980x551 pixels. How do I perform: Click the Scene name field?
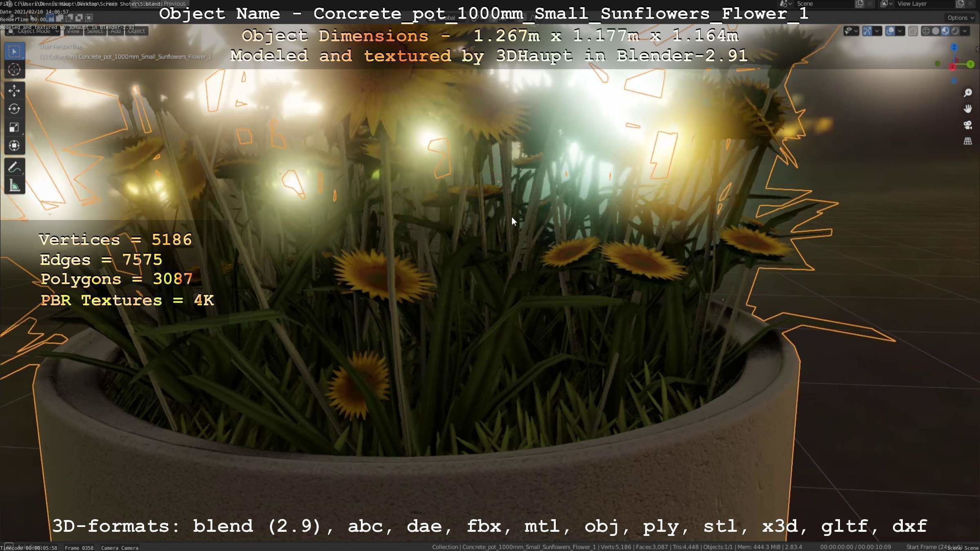point(824,4)
